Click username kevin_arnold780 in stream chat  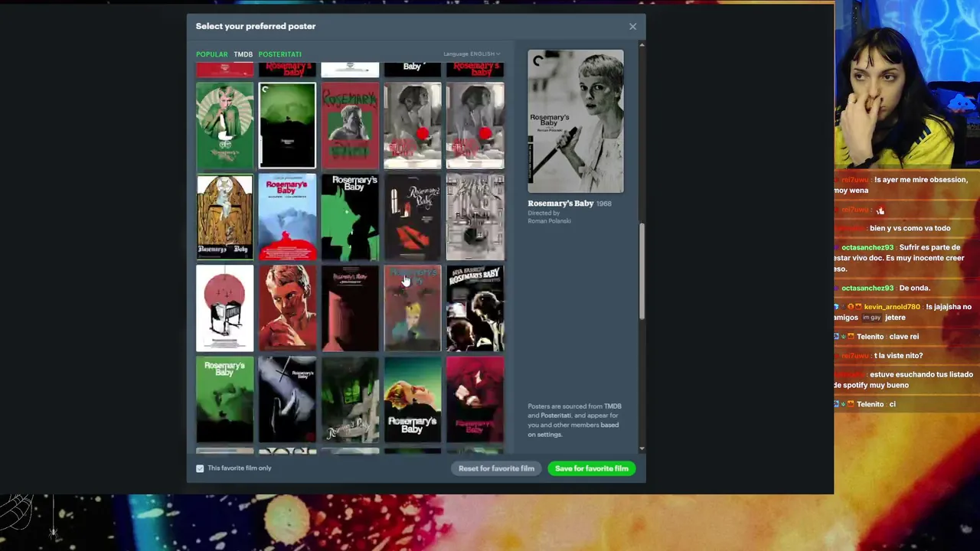[x=892, y=307]
